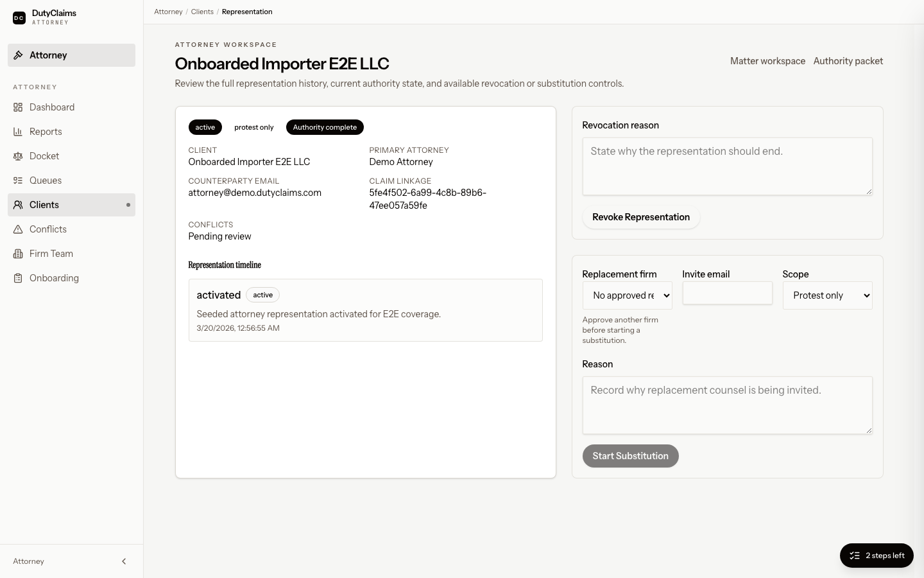Image resolution: width=924 pixels, height=578 pixels.
Task: Click the Representation timeline heading
Action: [x=225, y=265]
